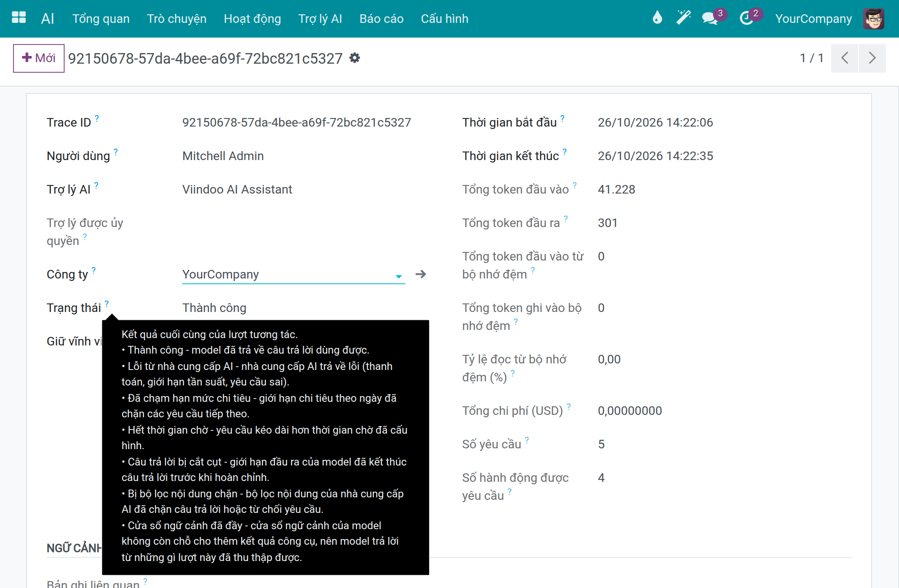This screenshot has height=588, width=899.
Task: Click help mark beside Tổng token đầu vào
Action: coord(575,185)
